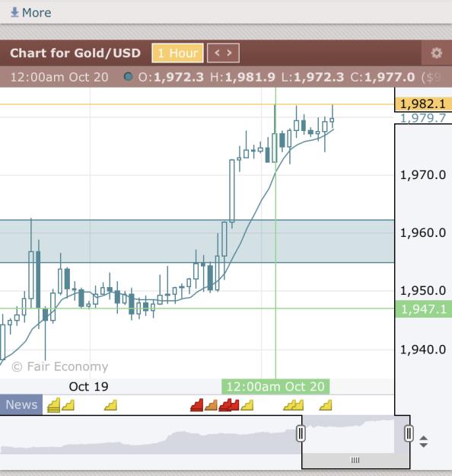Click the 12:00am Oct 20 time marker
Screen dimensions: 452x476
pyautogui.click(x=275, y=387)
